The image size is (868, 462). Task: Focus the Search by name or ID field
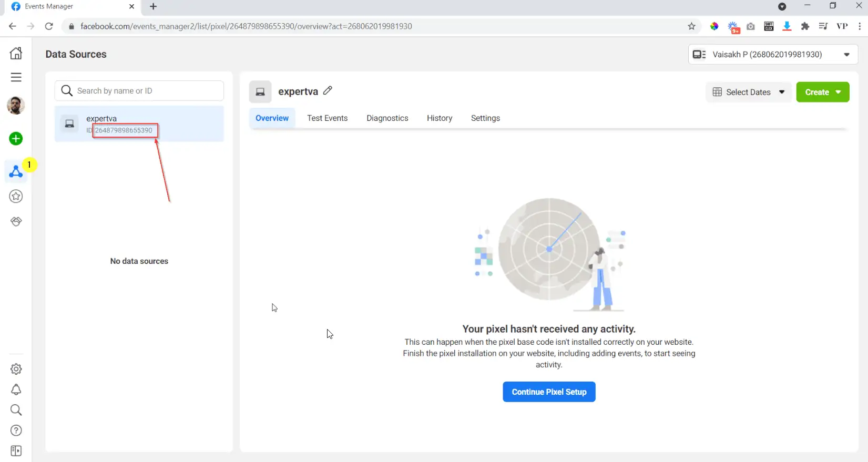pyautogui.click(x=139, y=90)
